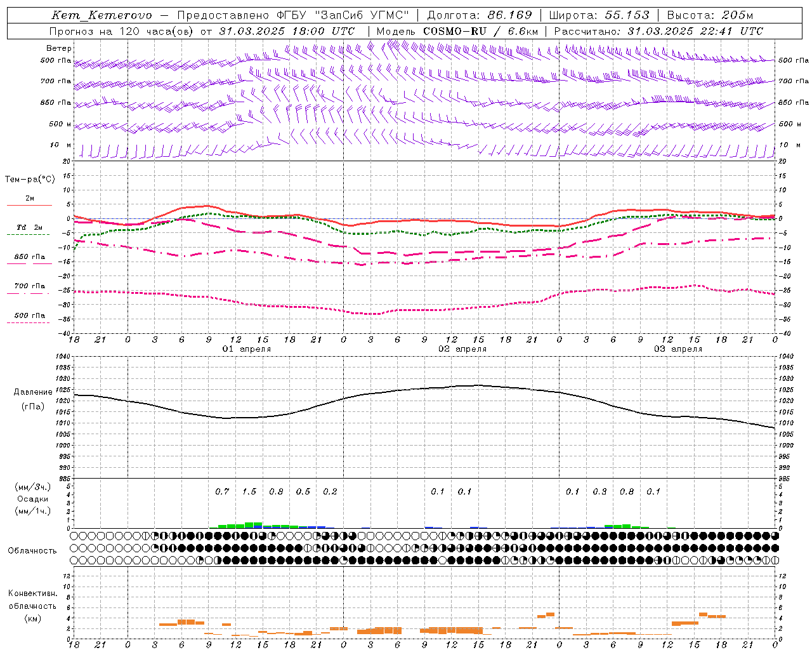Click the 03 апреля date label

pyautogui.click(x=678, y=349)
